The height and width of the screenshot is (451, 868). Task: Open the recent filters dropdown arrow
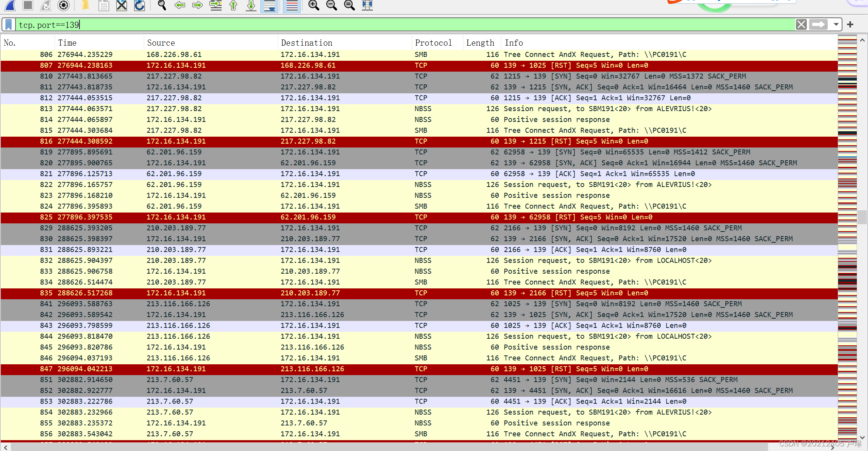[836, 25]
